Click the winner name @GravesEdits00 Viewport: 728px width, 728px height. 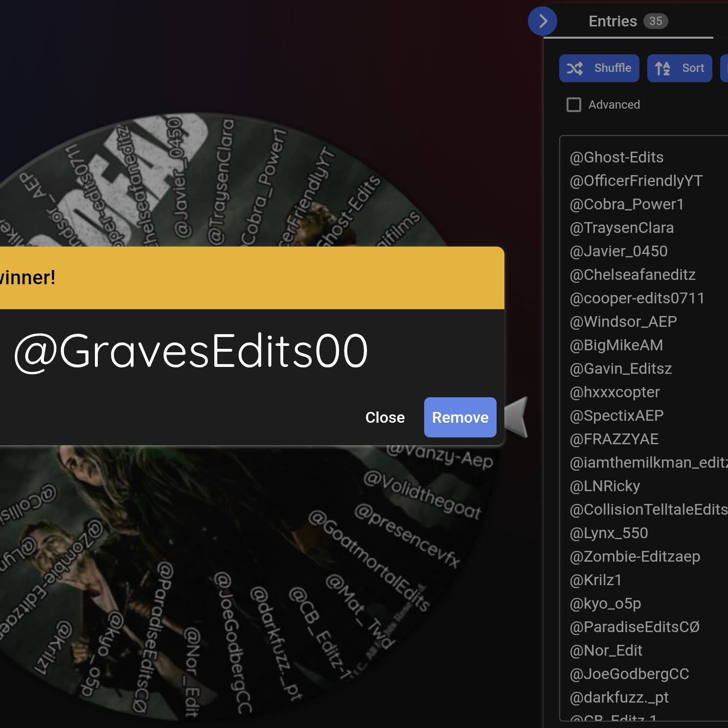click(191, 351)
